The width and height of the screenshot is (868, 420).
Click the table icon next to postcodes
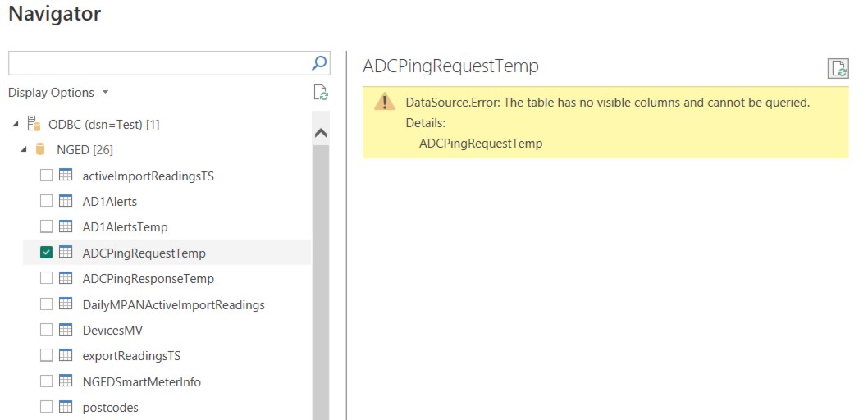(66, 407)
